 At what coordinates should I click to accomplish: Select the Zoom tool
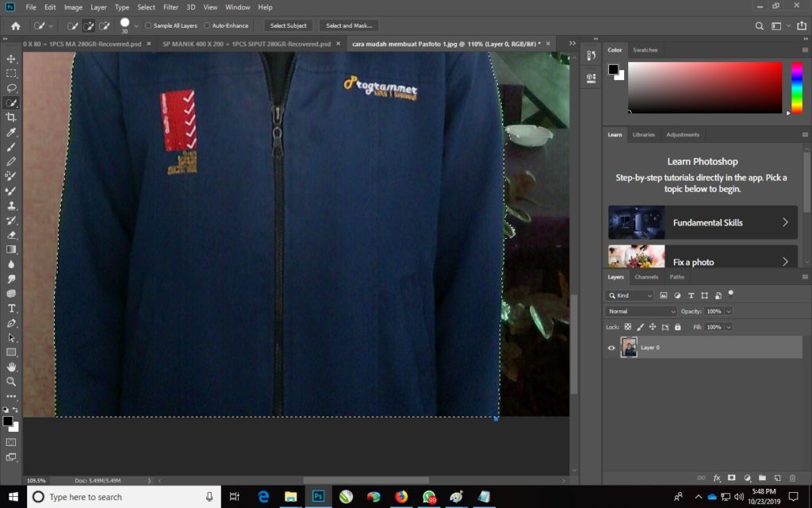(x=11, y=382)
